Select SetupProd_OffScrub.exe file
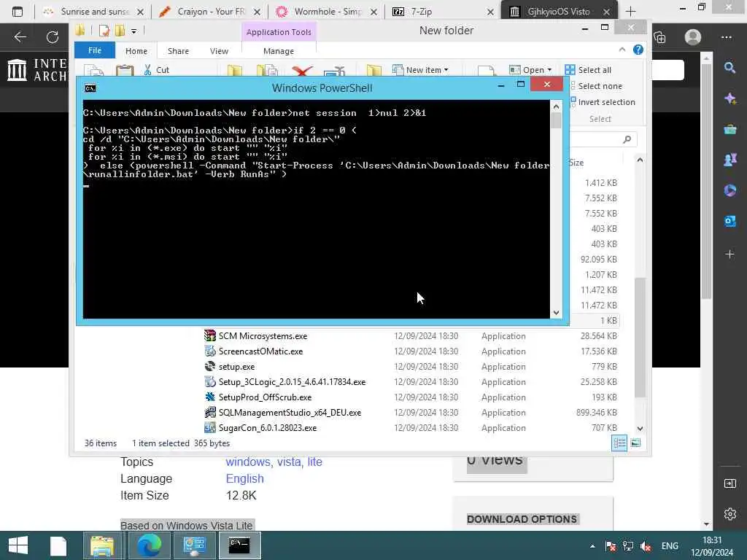 pos(265,397)
